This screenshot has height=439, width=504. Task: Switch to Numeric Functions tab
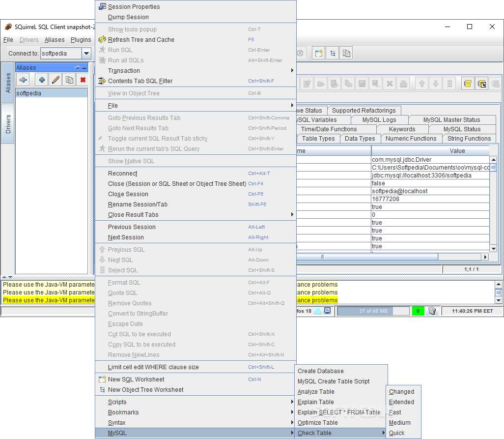[x=411, y=138]
